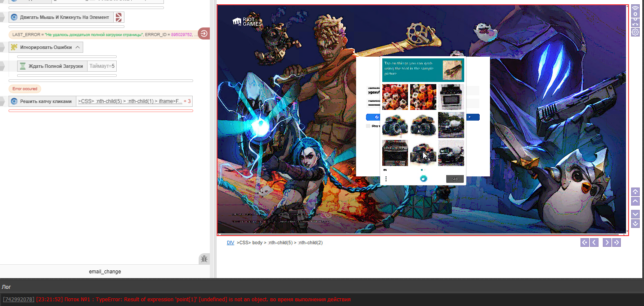This screenshot has height=306, width=644.
Task: Click red circular arrow beside LAST_ERROR
Action: [204, 34]
